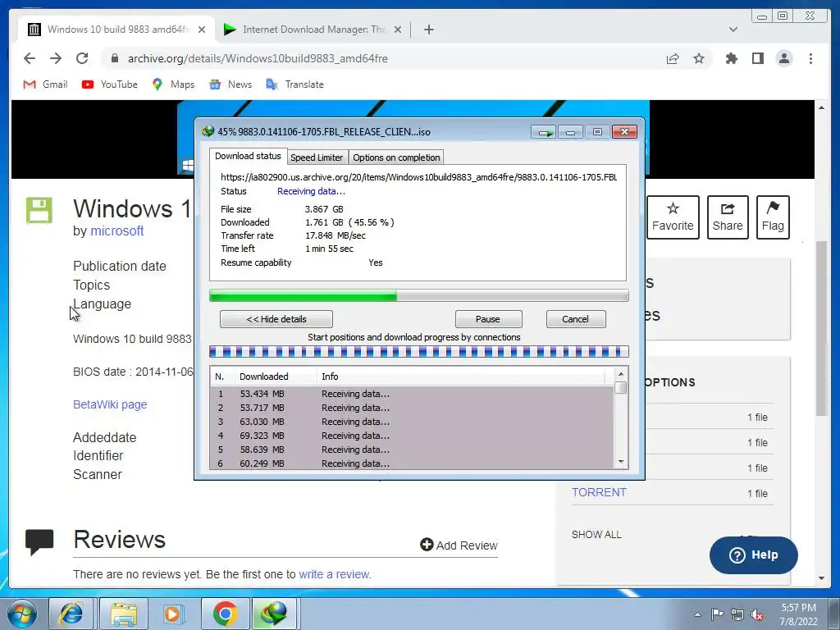Click the up arrow of connections list scrollbar
The width and height of the screenshot is (840, 630).
(621, 374)
